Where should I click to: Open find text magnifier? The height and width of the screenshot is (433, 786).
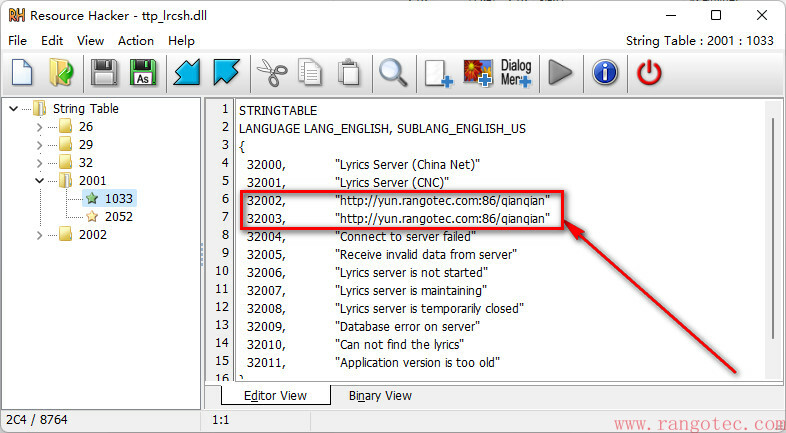[393, 73]
